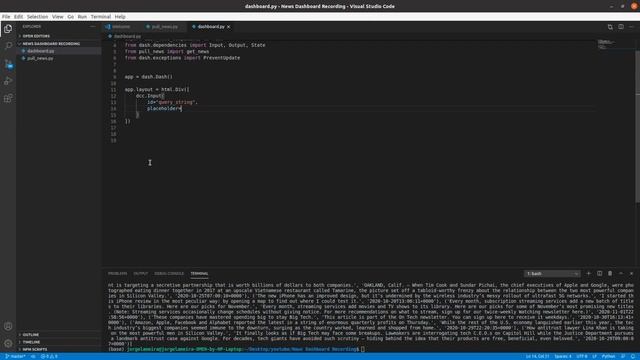Viewport: 640px width, 360px height.
Task: Open notifications bell in status bar
Action: point(633,356)
